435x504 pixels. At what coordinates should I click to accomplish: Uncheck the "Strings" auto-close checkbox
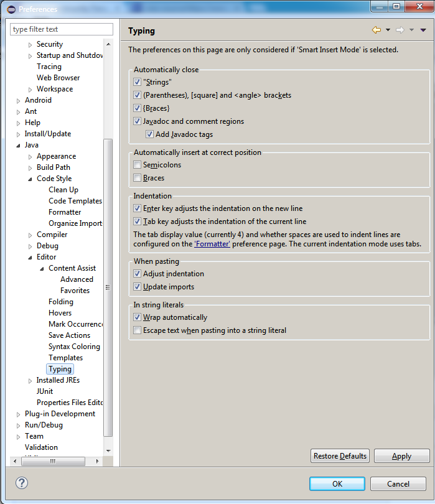point(138,82)
